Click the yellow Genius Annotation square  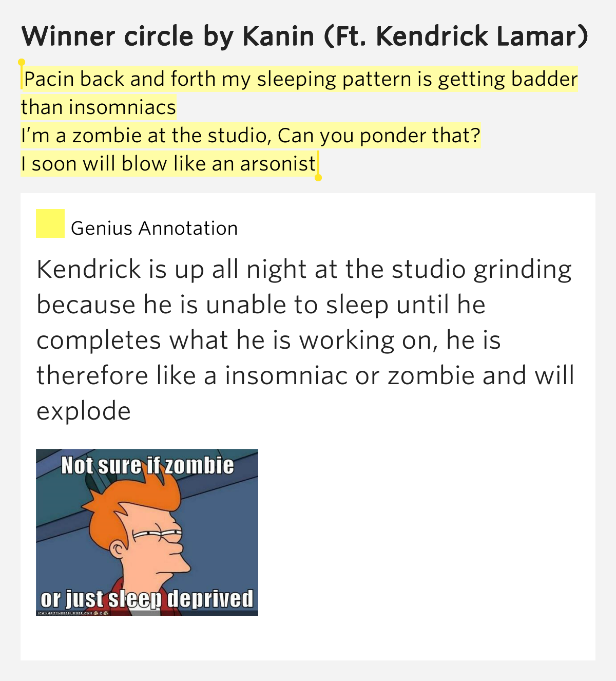50,223
